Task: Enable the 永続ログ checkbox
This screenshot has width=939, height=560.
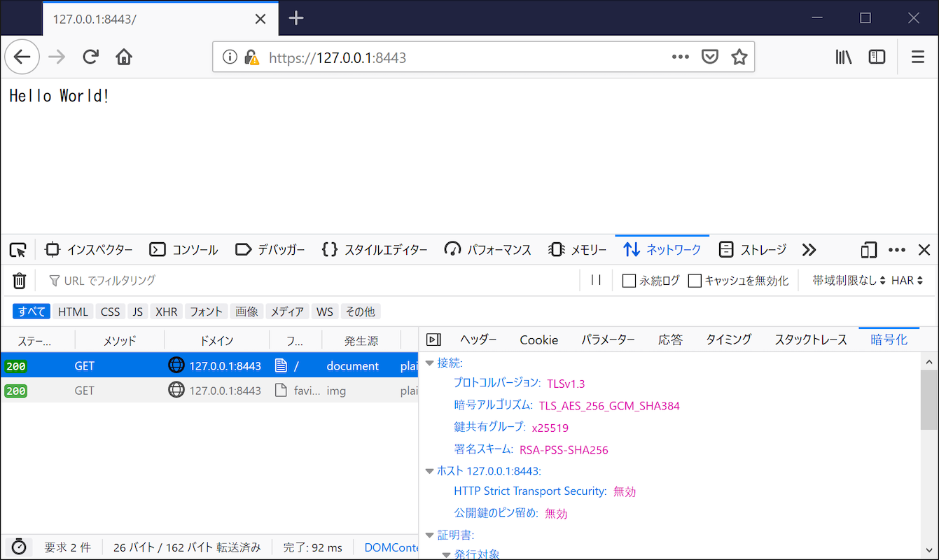Action: point(628,280)
